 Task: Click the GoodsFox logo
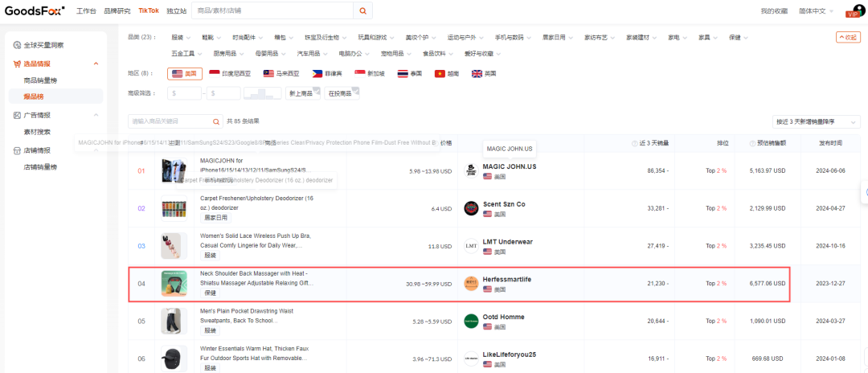click(35, 10)
